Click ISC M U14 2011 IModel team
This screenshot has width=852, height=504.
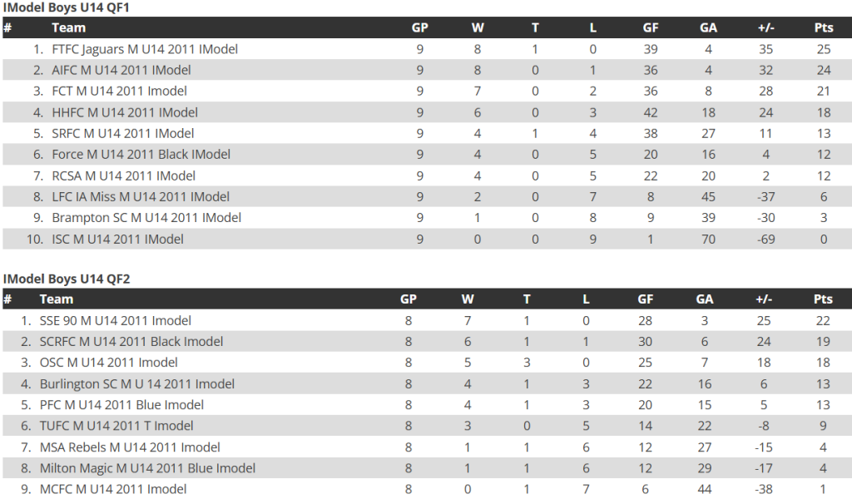[117, 239]
